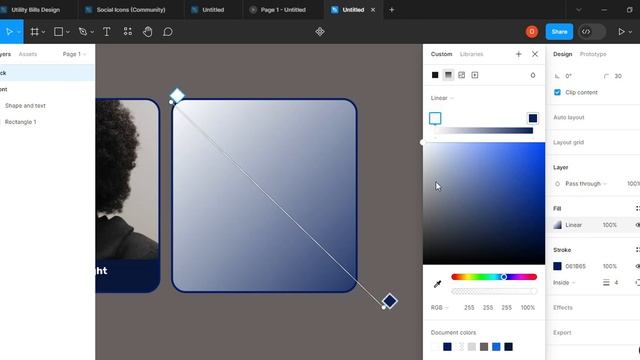Image resolution: width=640 pixels, height=360 pixels.
Task: Choose the Image fill type icon
Action: click(x=462, y=75)
